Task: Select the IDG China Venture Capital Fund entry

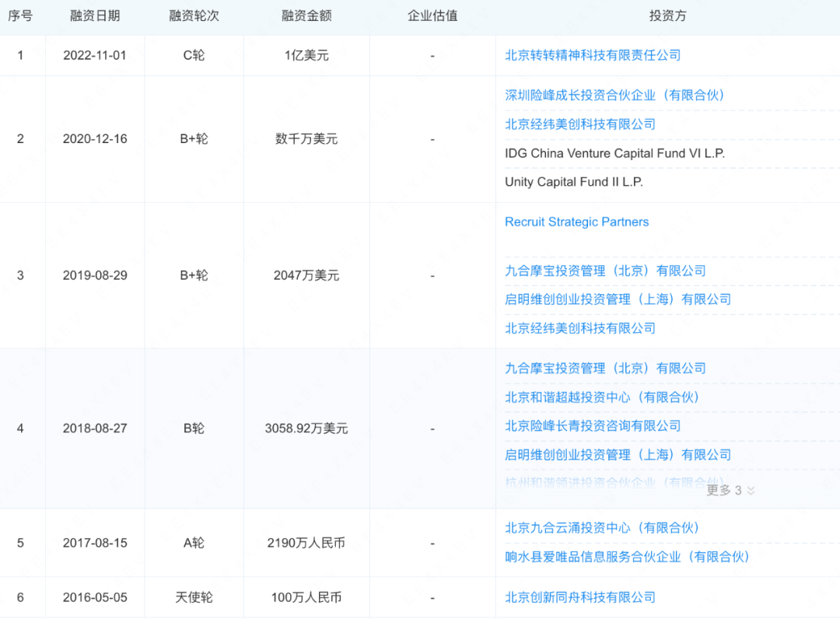Action: [614, 154]
